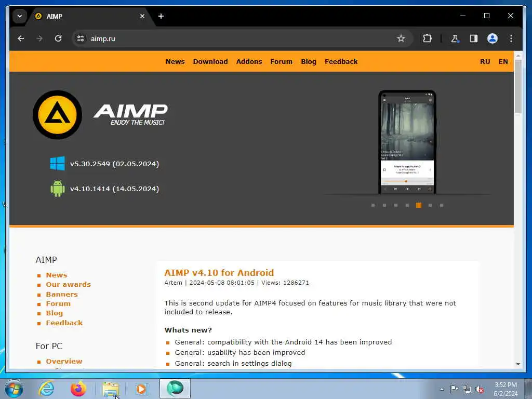This screenshot has height=399, width=532.
Task: Select the active orange carousel dot
Action: pyautogui.click(x=419, y=205)
